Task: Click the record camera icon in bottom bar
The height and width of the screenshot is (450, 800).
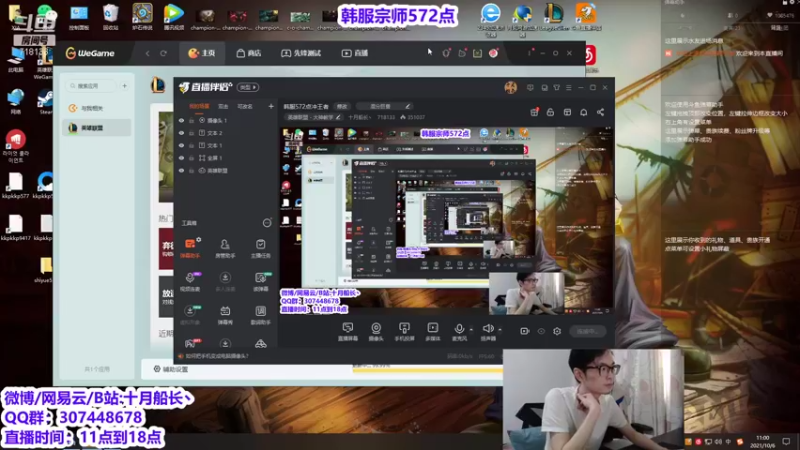Action: pyautogui.click(x=524, y=331)
